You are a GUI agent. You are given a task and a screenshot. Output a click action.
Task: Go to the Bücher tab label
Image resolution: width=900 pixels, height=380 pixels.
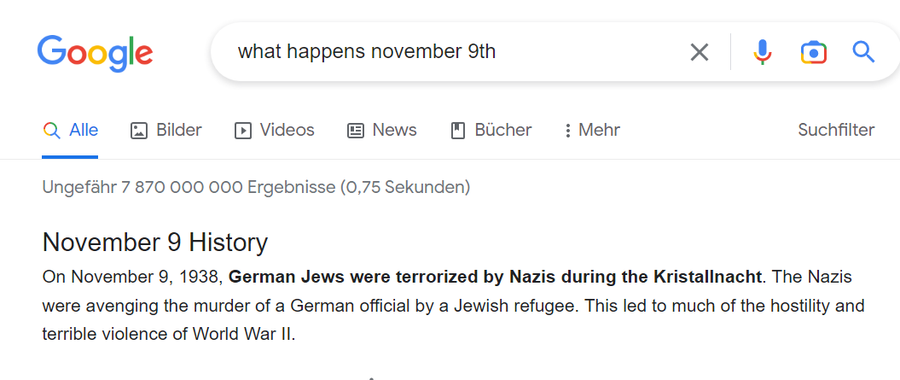pos(503,130)
